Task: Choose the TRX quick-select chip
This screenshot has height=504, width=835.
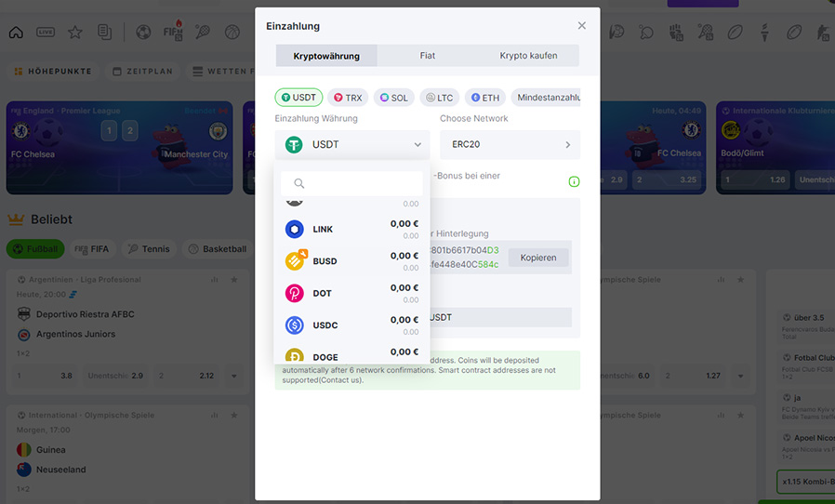Action: (348, 98)
